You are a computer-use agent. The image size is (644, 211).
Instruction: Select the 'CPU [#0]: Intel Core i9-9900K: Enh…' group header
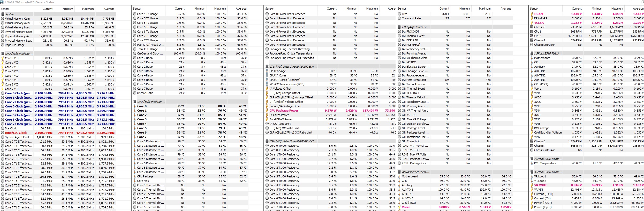(x=330, y=67)
